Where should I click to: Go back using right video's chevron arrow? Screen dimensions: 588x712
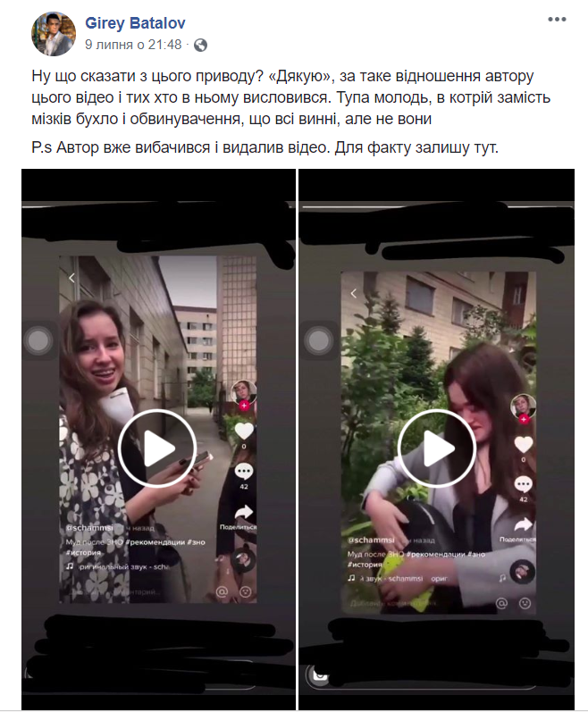[x=354, y=293]
